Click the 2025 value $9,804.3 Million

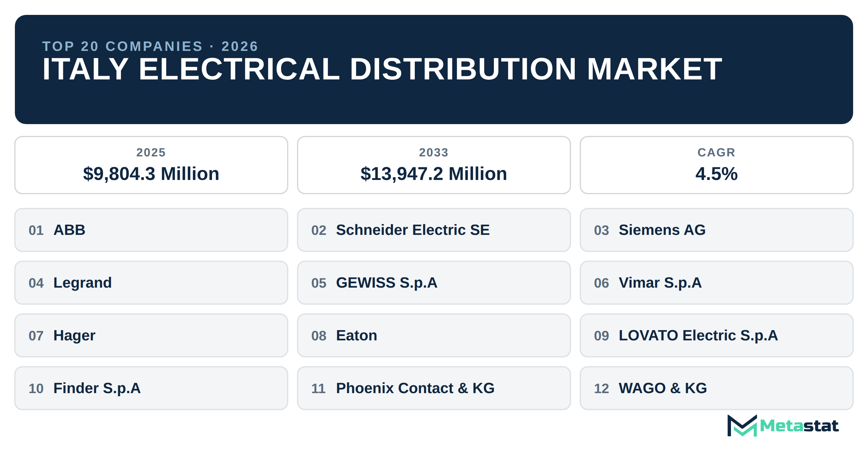151,174
